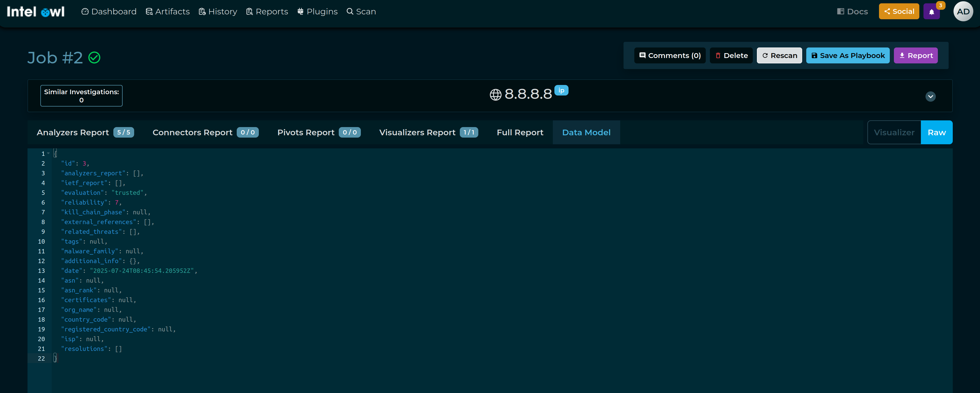Viewport: 980px width, 393px height.
Task: Collapse the JSON fold arrow on line 1
Action: (48, 154)
